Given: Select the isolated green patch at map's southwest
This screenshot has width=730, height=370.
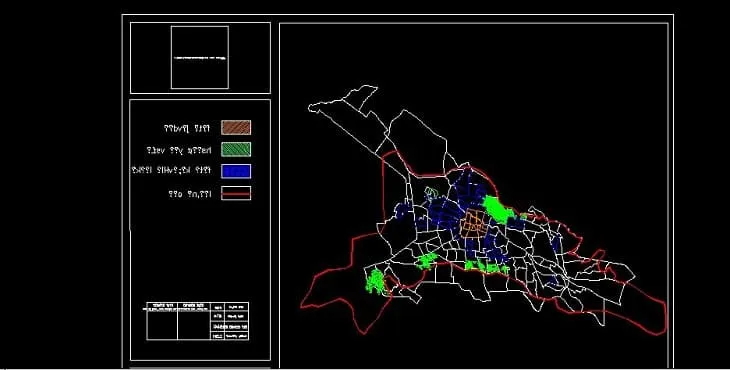Looking at the screenshot, I should (x=375, y=282).
